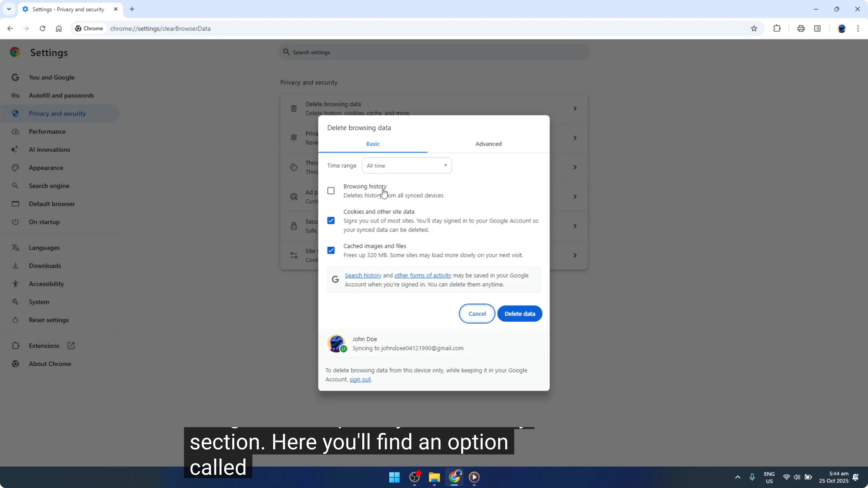Open the Time range All time dropdown
Image resolution: width=868 pixels, height=488 pixels.
pyautogui.click(x=406, y=165)
